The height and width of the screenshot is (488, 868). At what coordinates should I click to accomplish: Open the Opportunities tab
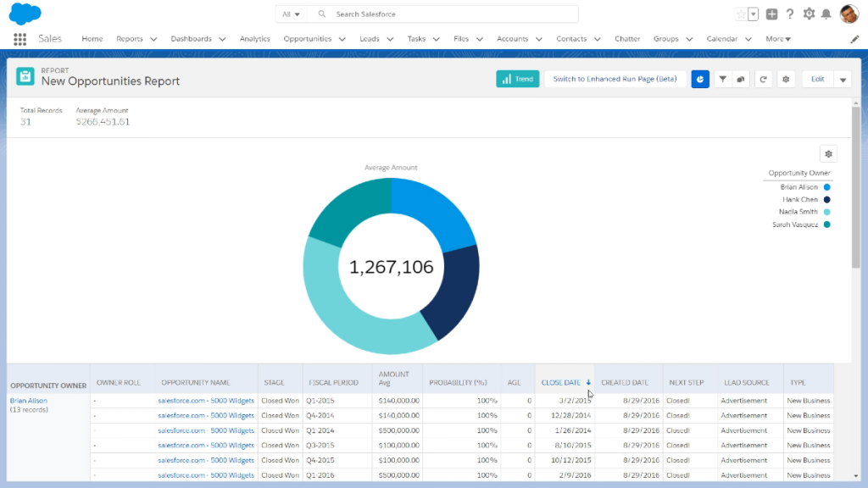coord(307,39)
